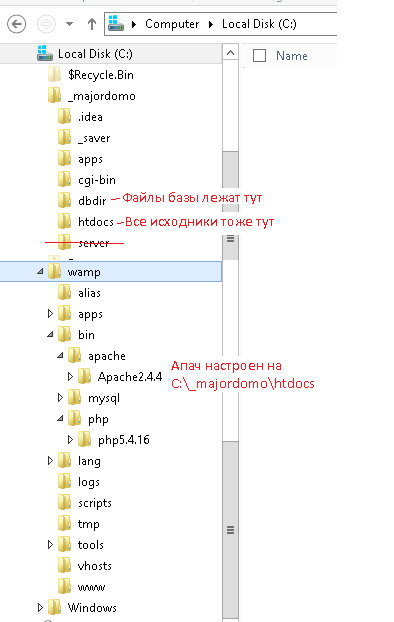Select the www folder

pos(91,587)
